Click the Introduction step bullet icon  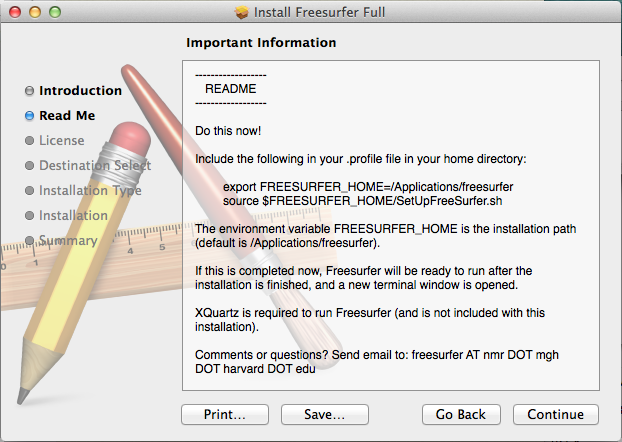(x=29, y=91)
